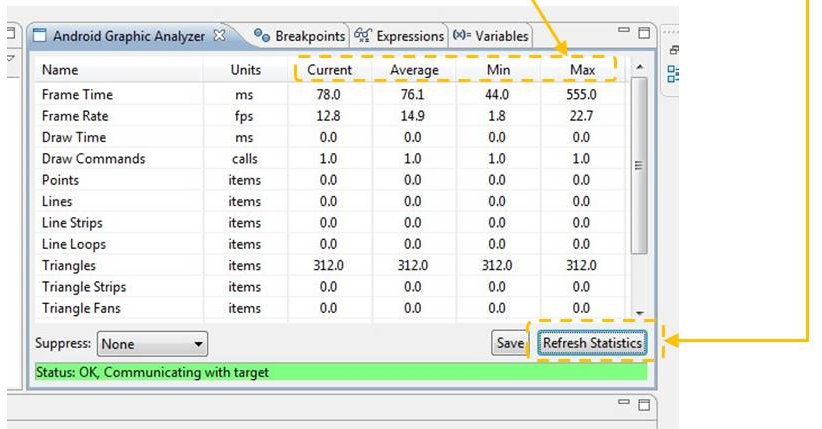Maximize the Graphic Analyzer view panel
The width and height of the screenshot is (822, 429).
tap(644, 33)
